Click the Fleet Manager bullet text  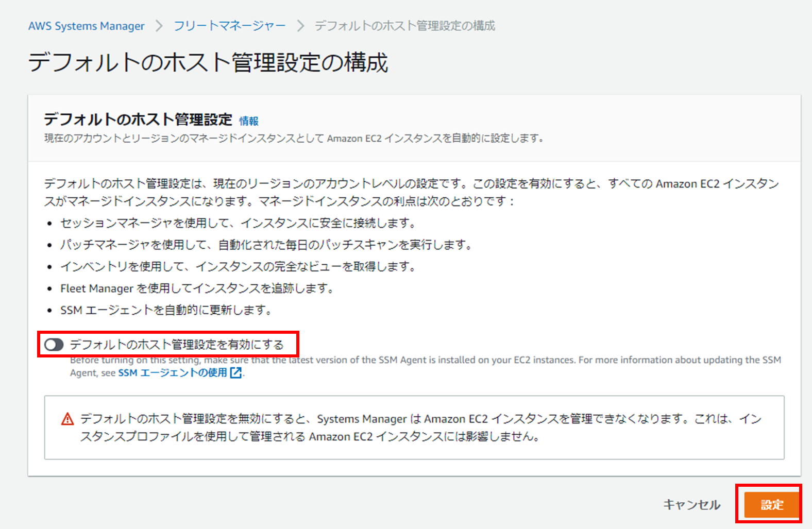(197, 288)
